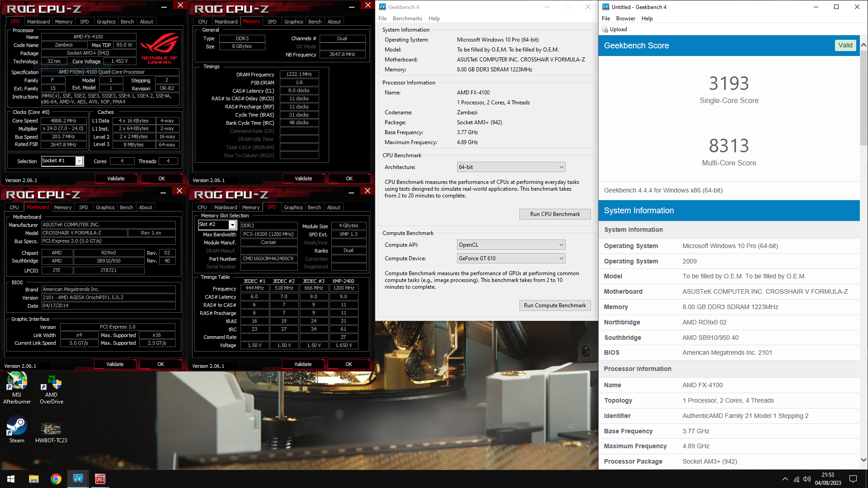Switch to Geekbench taskbar icon
The image size is (868, 488).
(78, 479)
